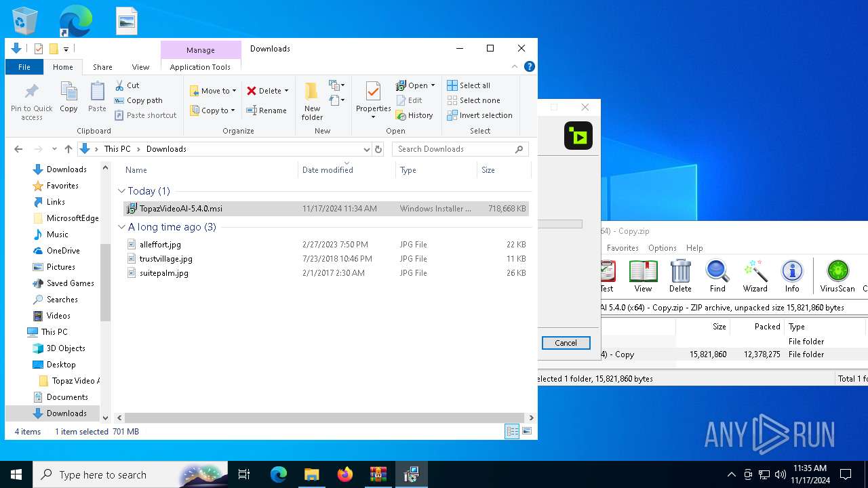This screenshot has width=868, height=488.
Task: Open the File tab
Action: point(24,67)
